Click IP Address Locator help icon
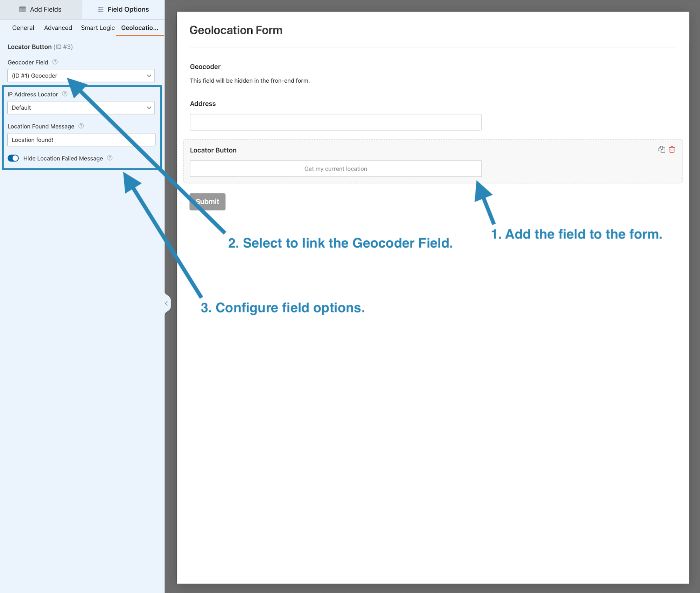The height and width of the screenshot is (593, 700). click(x=65, y=94)
